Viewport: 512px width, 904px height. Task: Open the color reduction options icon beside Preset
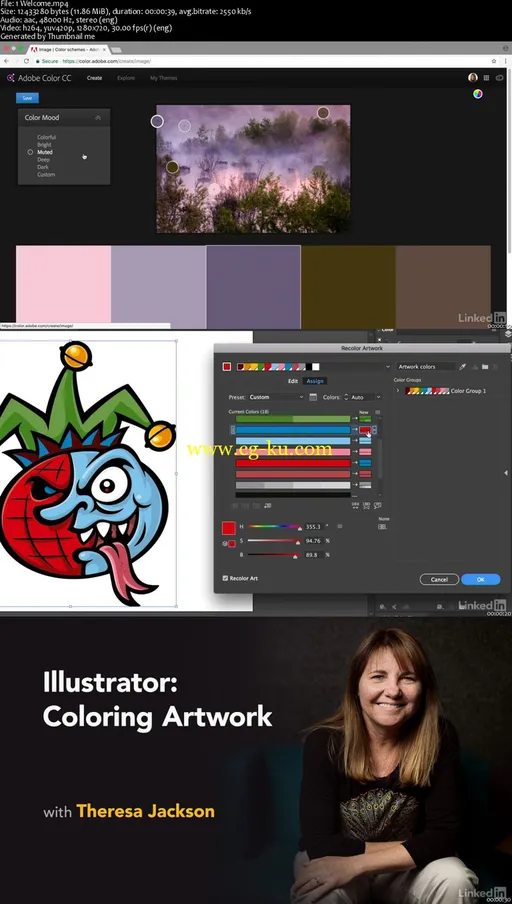(x=313, y=397)
